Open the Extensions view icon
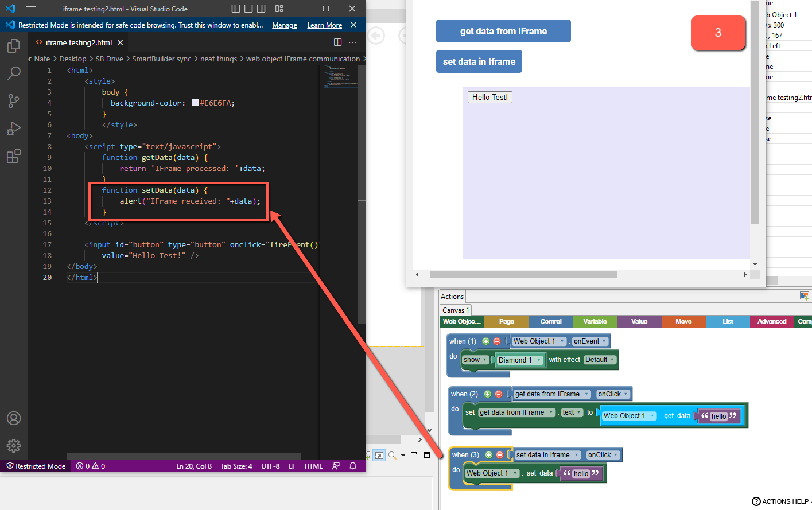 pos(14,156)
